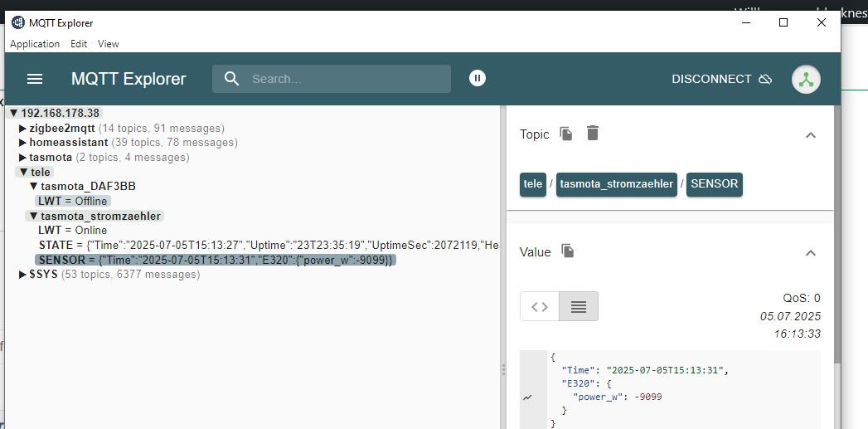Open the Edit menu
The height and width of the screenshot is (429, 868).
(79, 44)
